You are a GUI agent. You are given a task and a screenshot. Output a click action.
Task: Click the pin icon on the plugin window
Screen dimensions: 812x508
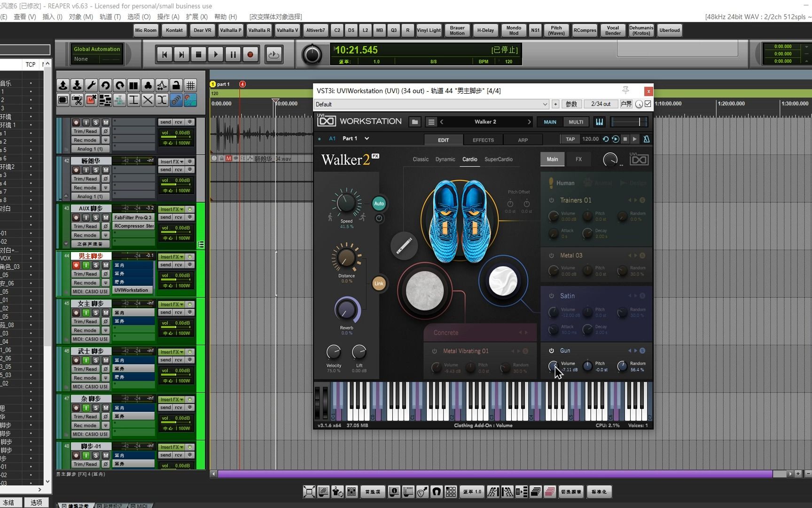click(625, 90)
